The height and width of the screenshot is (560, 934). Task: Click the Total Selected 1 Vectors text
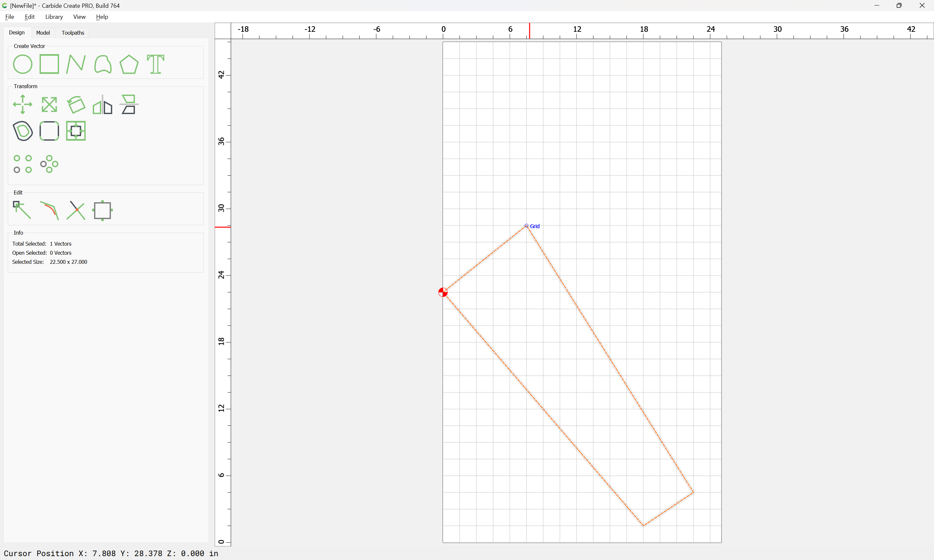(42, 244)
